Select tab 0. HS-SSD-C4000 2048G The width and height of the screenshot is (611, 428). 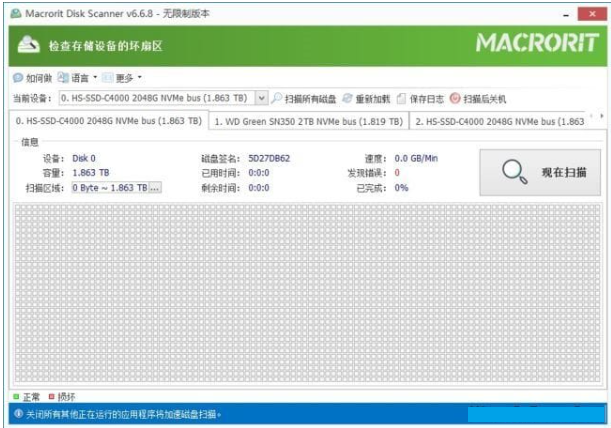click(109, 121)
